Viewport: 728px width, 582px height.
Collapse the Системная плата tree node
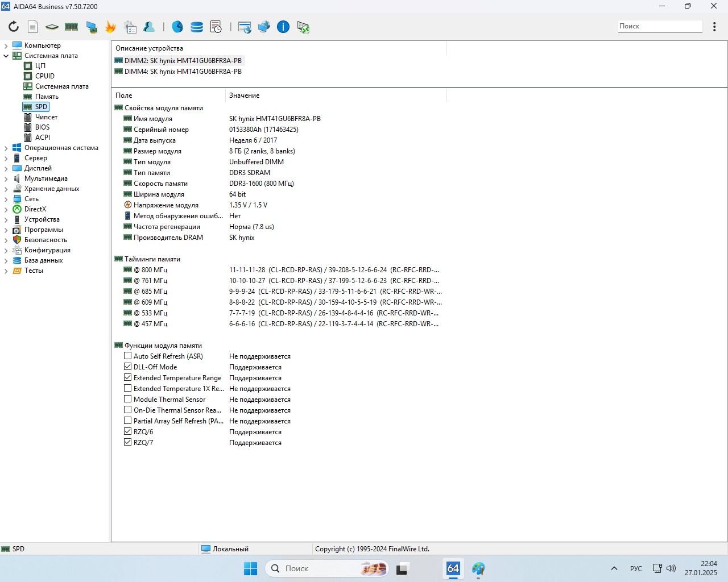6,56
